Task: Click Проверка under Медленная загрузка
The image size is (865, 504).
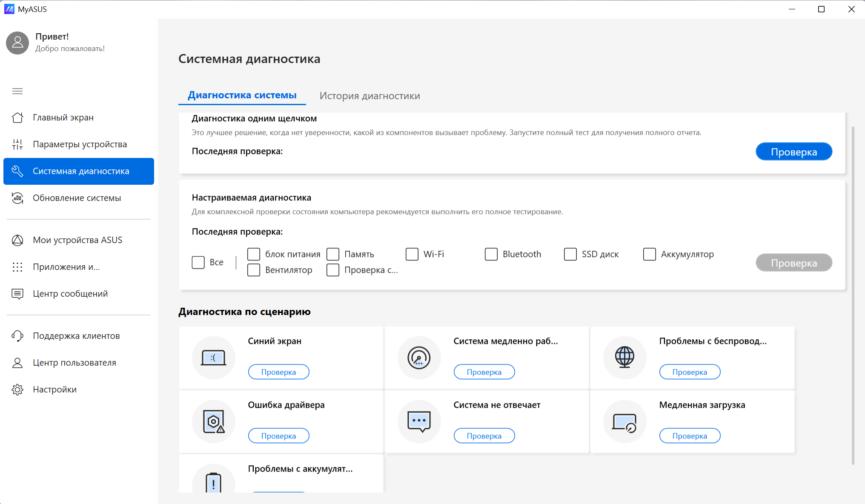Action: [x=690, y=435]
